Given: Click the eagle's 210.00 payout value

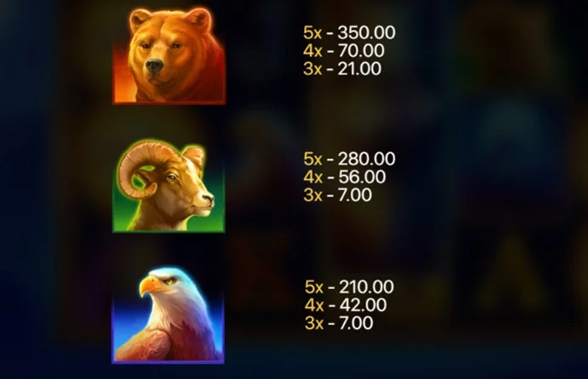Looking at the screenshot, I should 366,287.
